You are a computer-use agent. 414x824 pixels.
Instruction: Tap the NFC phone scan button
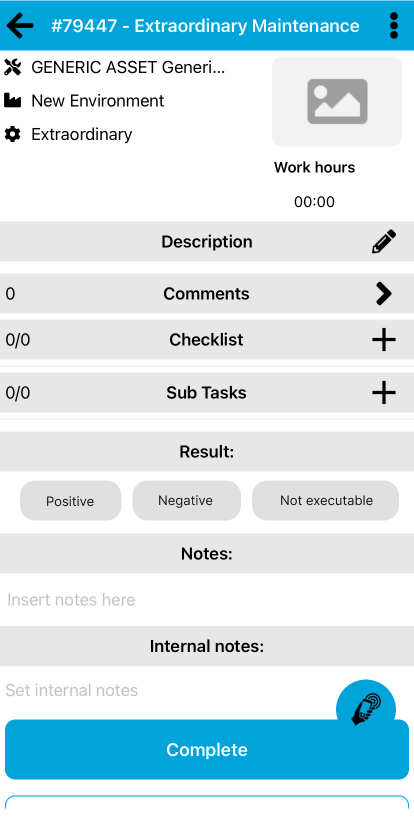pyautogui.click(x=366, y=709)
